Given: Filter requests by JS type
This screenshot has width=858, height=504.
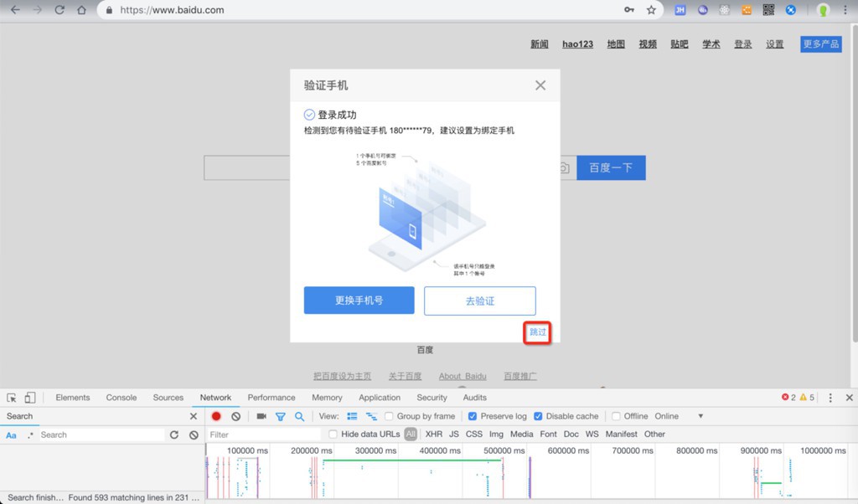Looking at the screenshot, I should coord(454,434).
